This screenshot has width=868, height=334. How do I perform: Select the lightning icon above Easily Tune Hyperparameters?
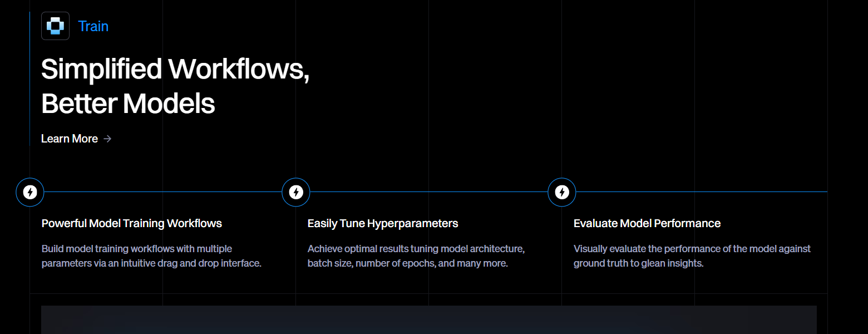[x=296, y=192]
